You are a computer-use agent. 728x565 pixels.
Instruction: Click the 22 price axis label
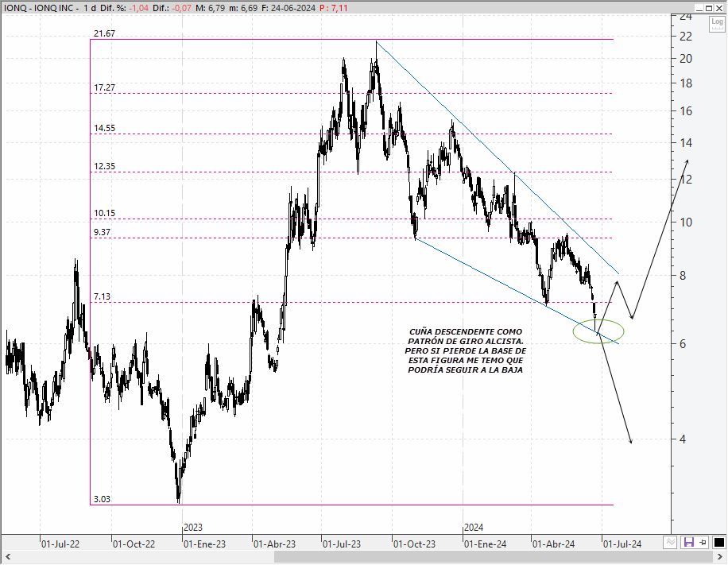(x=685, y=37)
